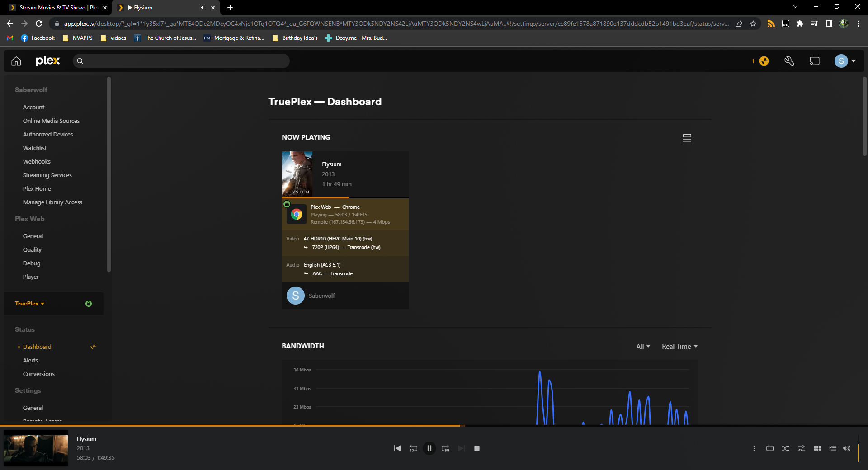Viewport: 868px width, 470px height.
Task: Seek on the orange playback progress bar
Action: (434, 426)
